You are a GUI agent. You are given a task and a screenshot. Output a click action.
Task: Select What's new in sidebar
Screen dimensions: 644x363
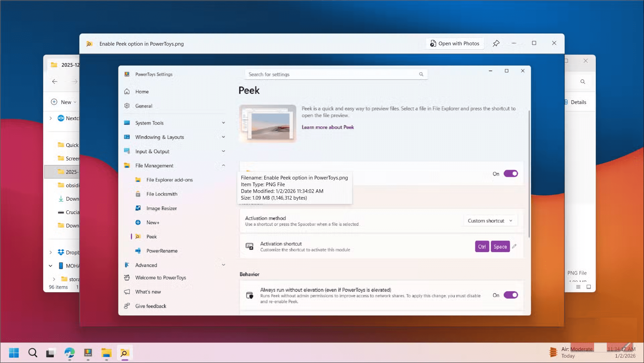point(148,292)
